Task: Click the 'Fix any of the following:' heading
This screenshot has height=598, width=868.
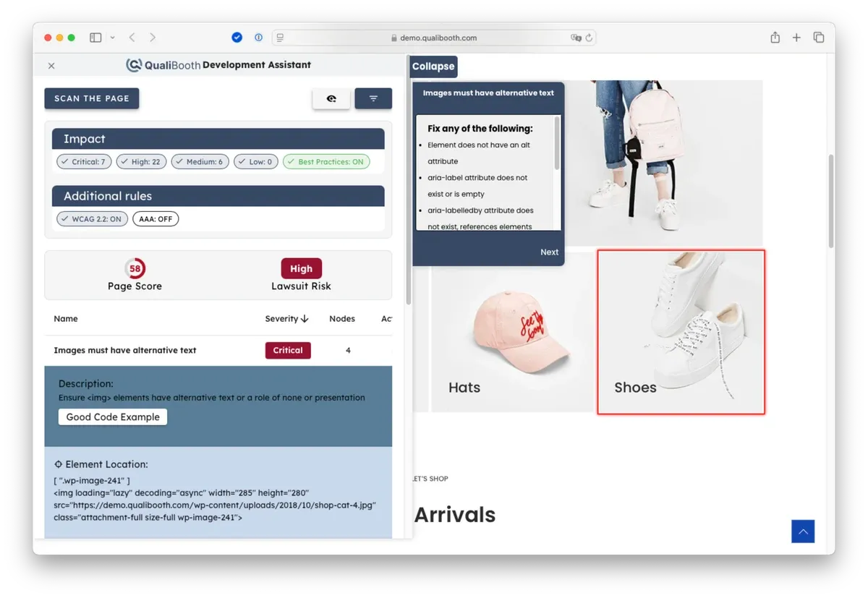Action: 480,129
